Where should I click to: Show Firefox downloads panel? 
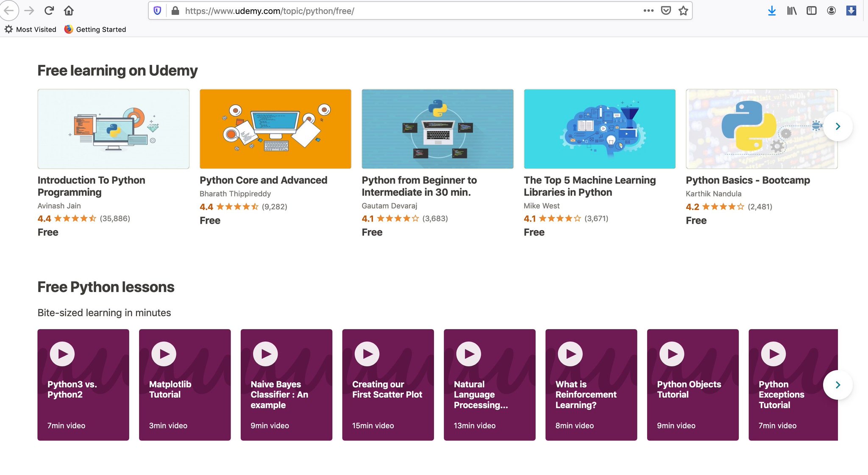tap(772, 11)
